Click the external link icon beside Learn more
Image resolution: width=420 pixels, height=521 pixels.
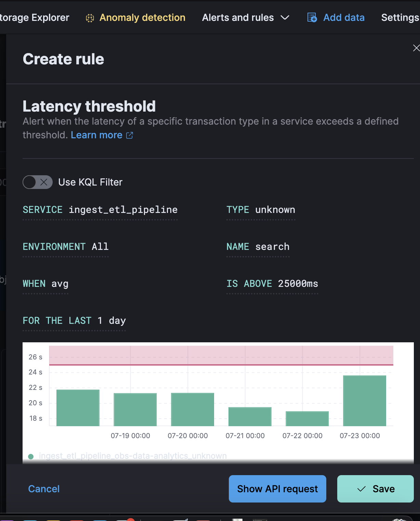[130, 135]
